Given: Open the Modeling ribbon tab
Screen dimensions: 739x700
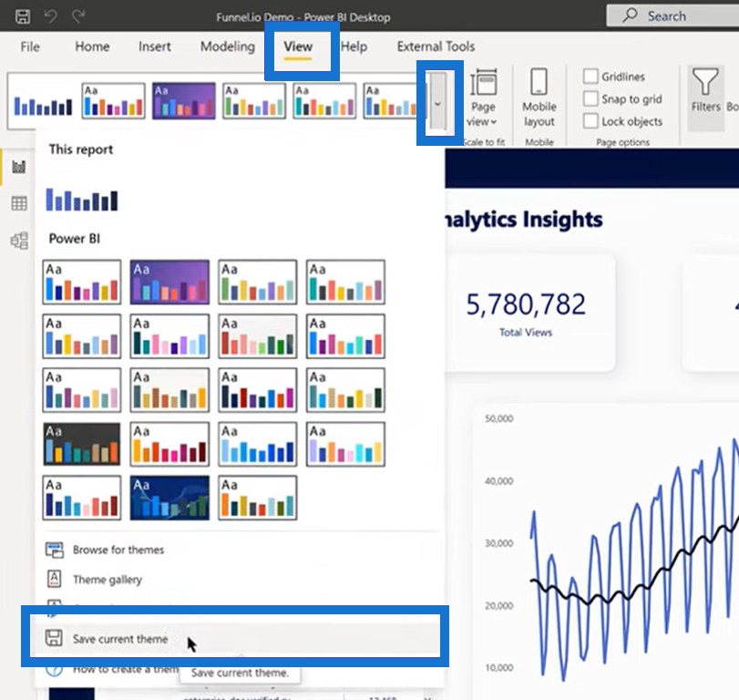Looking at the screenshot, I should tap(228, 46).
